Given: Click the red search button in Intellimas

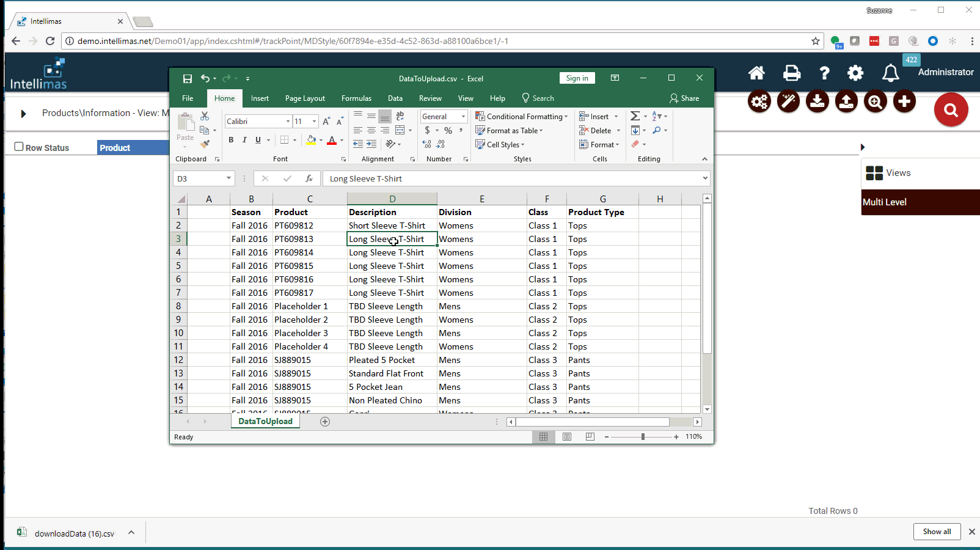Looking at the screenshot, I should [951, 110].
